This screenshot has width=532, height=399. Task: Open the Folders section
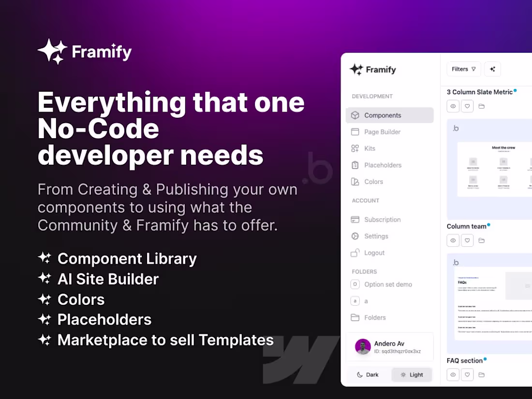tap(374, 317)
